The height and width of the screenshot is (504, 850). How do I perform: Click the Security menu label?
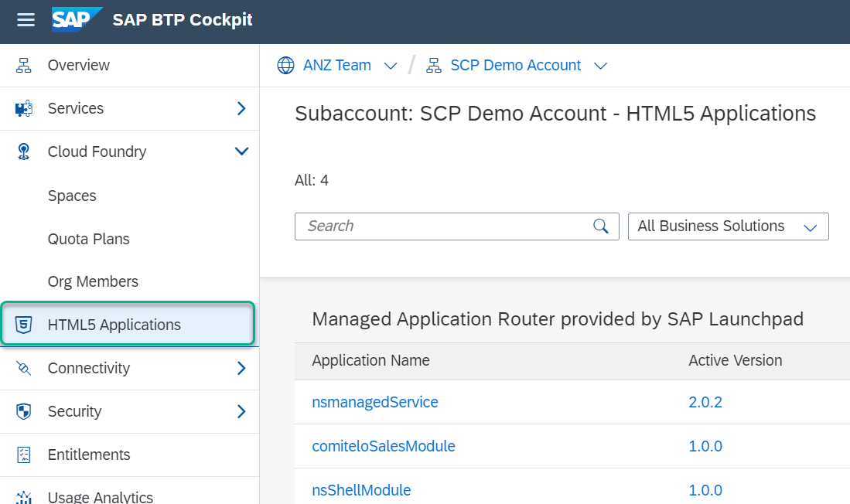(74, 411)
